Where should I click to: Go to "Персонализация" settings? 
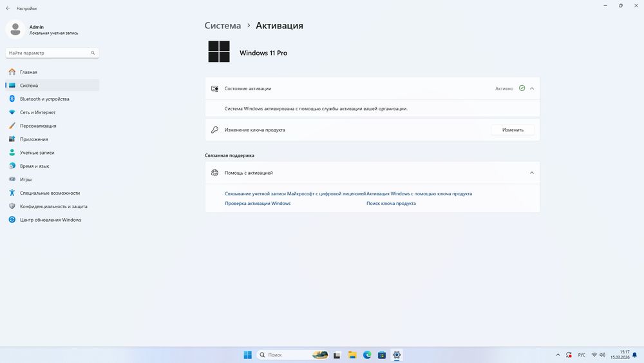(52, 126)
